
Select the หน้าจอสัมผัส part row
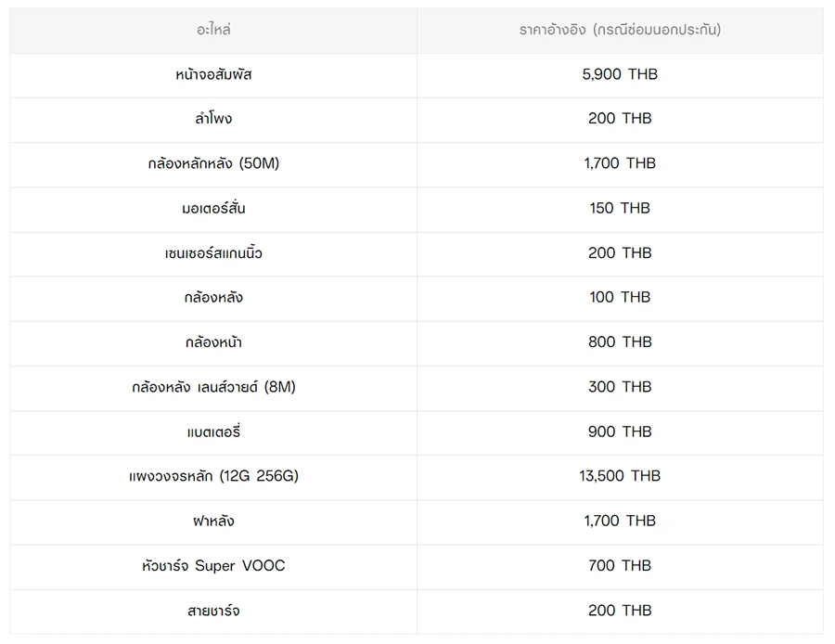(213, 74)
